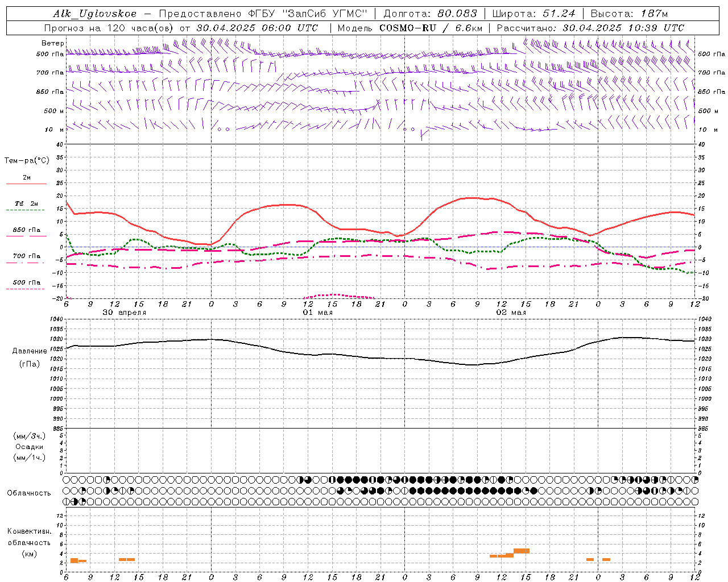
Task: Select the date label "30 апреля"
Action: [x=125, y=313]
